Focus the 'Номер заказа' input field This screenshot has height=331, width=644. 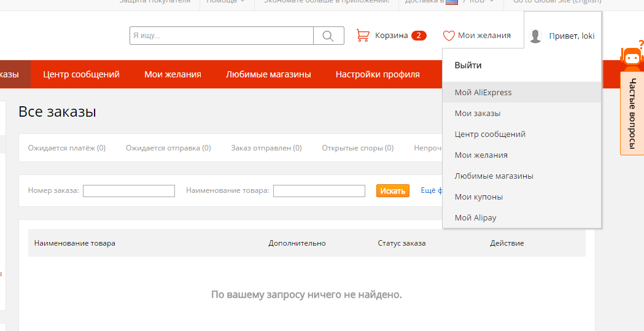[x=129, y=191]
